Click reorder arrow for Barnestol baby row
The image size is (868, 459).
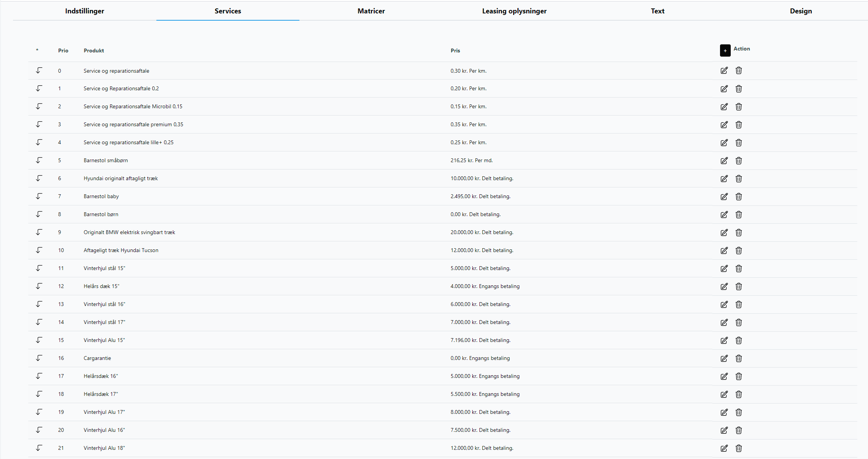(39, 196)
